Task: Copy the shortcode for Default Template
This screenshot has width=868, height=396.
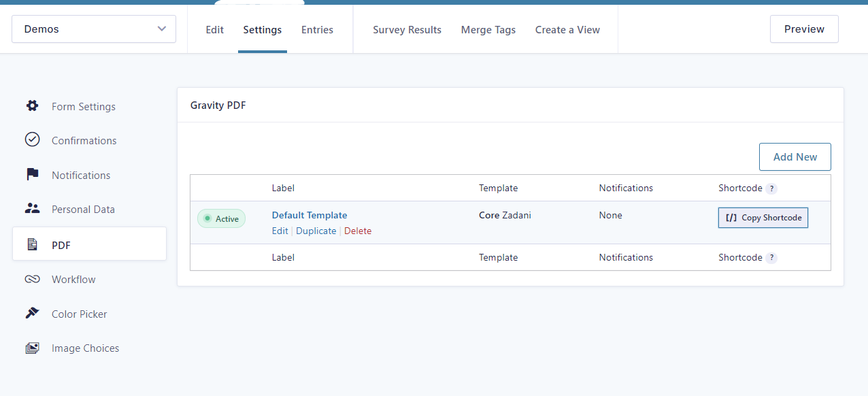Action: click(x=763, y=218)
